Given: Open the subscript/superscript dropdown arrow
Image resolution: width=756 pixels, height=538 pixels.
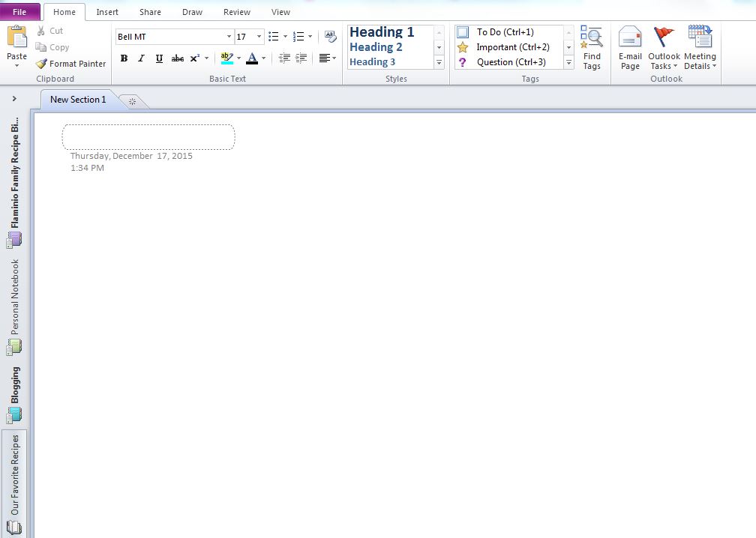Looking at the screenshot, I should coord(207,58).
